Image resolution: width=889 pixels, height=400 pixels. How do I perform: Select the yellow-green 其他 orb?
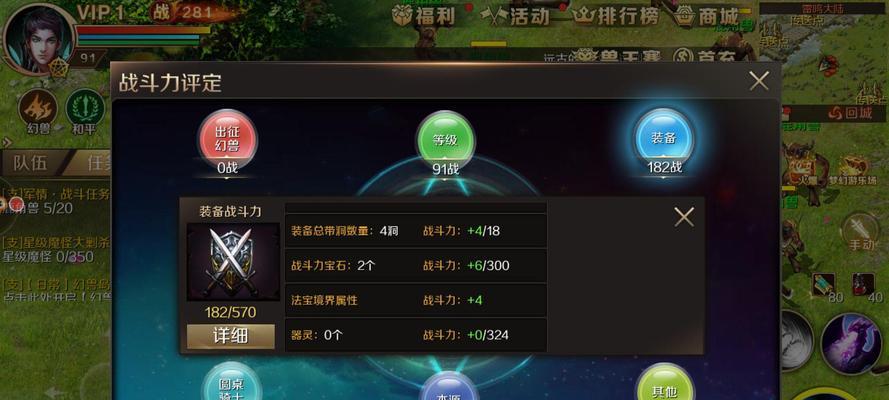pos(664,385)
